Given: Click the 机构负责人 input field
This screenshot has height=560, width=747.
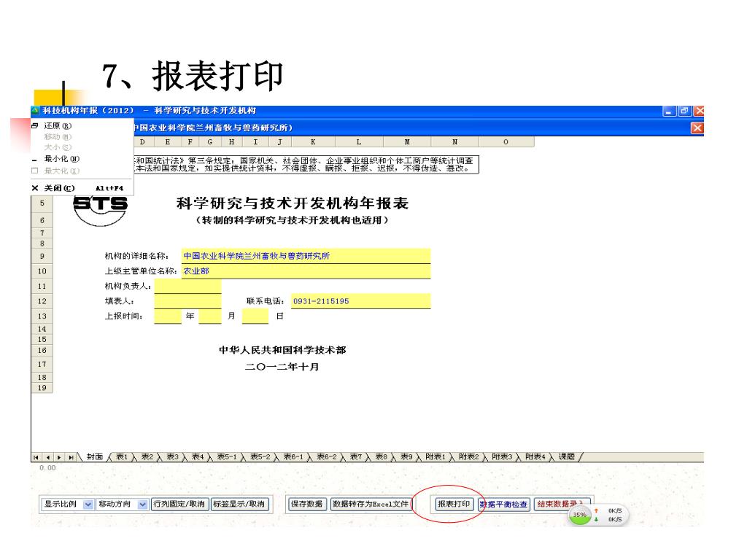Looking at the screenshot, I should (x=187, y=286).
